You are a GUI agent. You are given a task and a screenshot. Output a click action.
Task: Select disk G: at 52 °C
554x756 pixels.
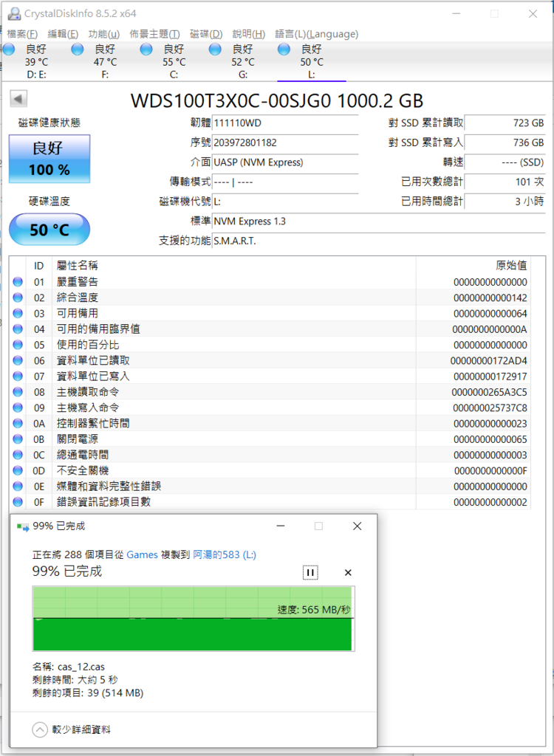coord(243,62)
